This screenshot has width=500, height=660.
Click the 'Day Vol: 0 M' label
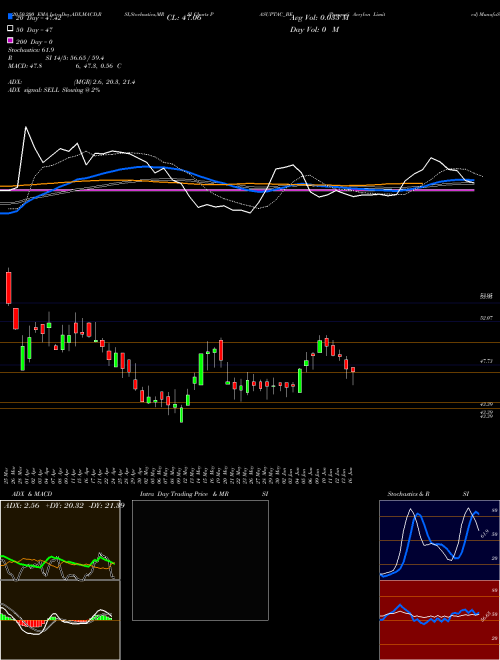pyautogui.click(x=314, y=29)
